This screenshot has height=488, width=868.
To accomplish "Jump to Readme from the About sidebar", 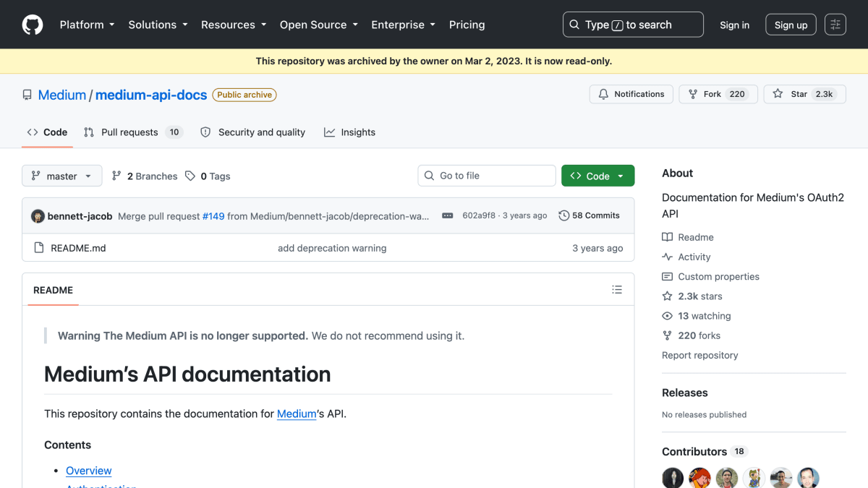I will coord(688,237).
